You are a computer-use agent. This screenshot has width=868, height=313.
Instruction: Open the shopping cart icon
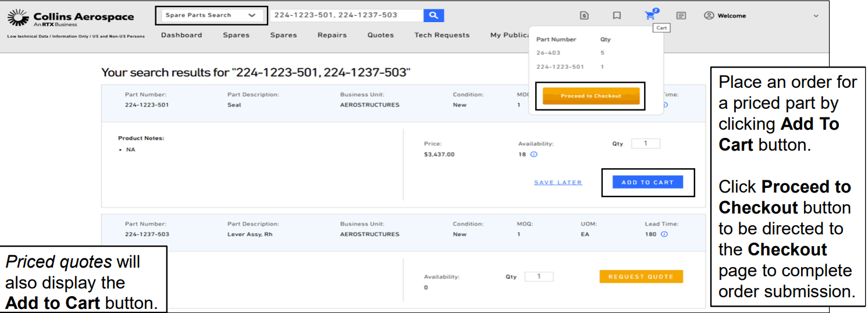[650, 15]
